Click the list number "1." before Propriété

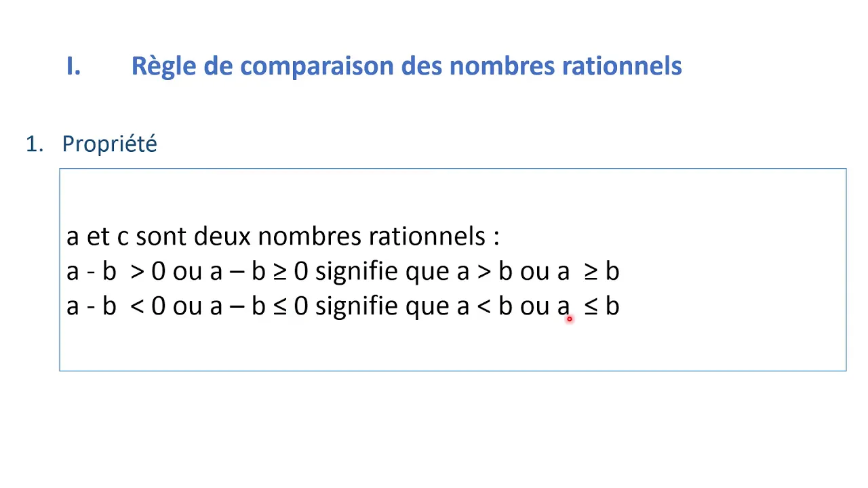click(35, 144)
